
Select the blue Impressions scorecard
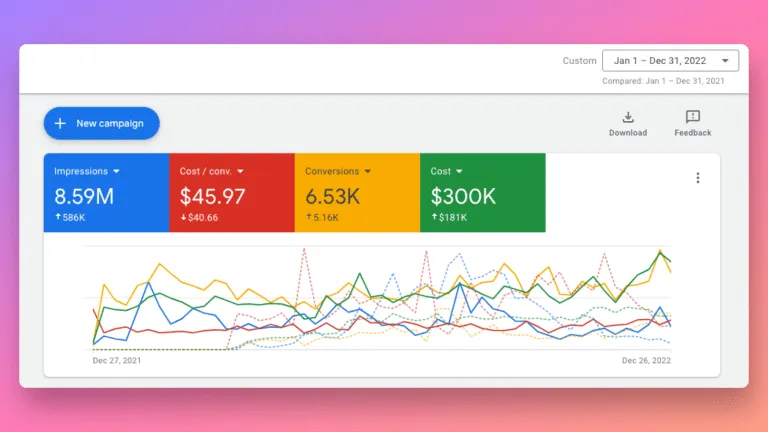[x=106, y=192]
